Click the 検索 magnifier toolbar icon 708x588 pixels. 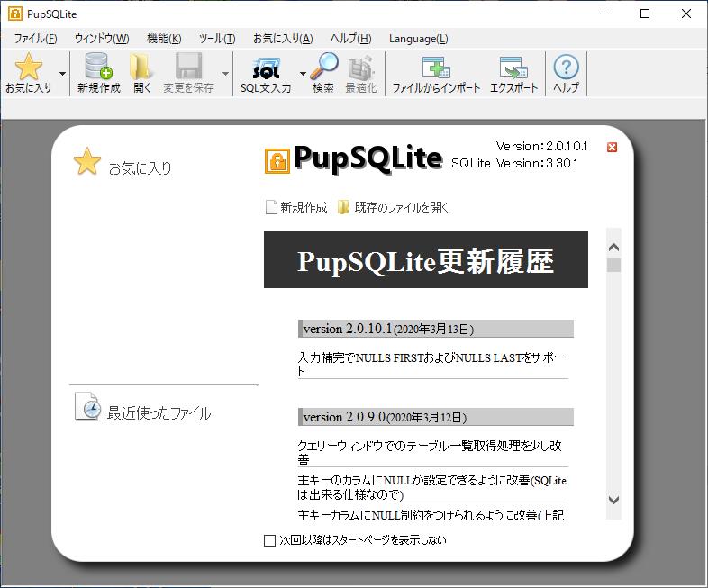pyautogui.click(x=324, y=67)
